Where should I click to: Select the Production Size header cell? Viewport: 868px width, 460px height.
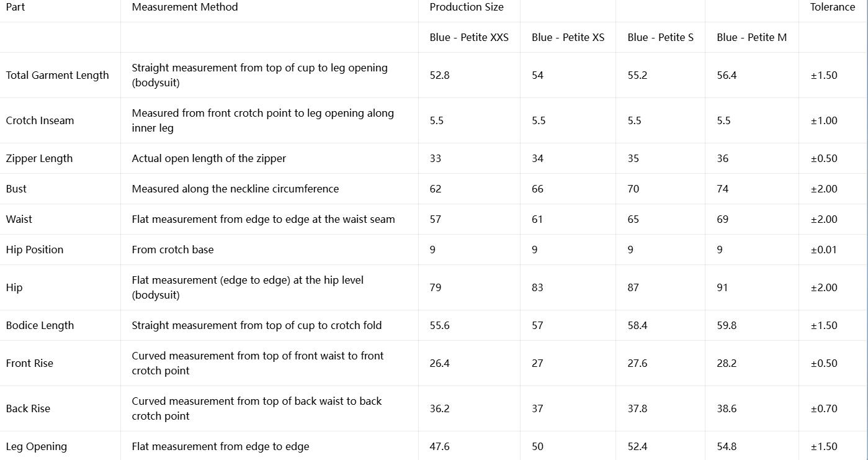(467, 7)
